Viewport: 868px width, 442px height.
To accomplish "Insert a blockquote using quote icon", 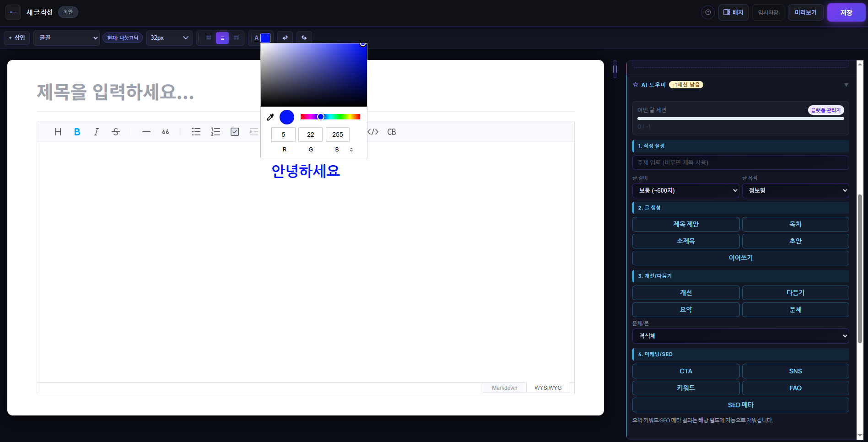I will click(166, 132).
